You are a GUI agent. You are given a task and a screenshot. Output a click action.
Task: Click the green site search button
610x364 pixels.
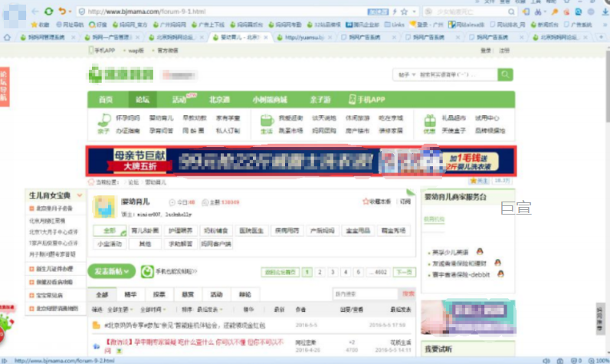point(505,74)
